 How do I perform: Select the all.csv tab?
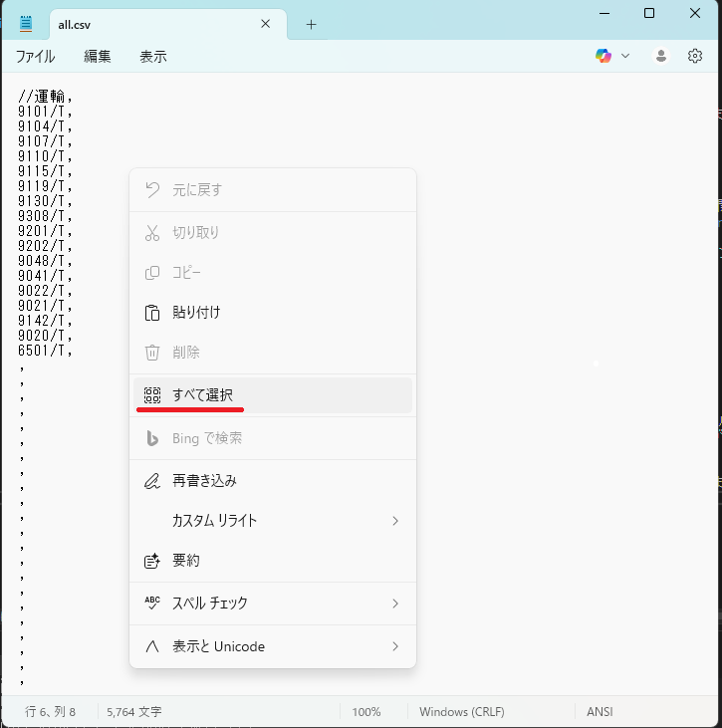[168, 25]
